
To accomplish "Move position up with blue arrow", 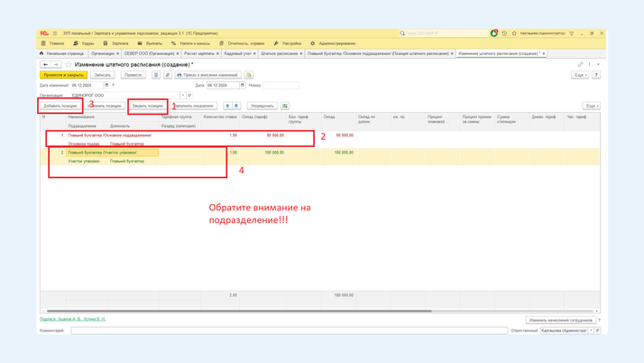I will point(227,106).
